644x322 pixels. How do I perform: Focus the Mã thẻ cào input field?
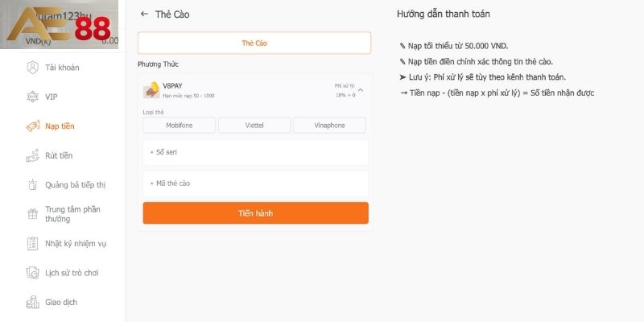255,184
